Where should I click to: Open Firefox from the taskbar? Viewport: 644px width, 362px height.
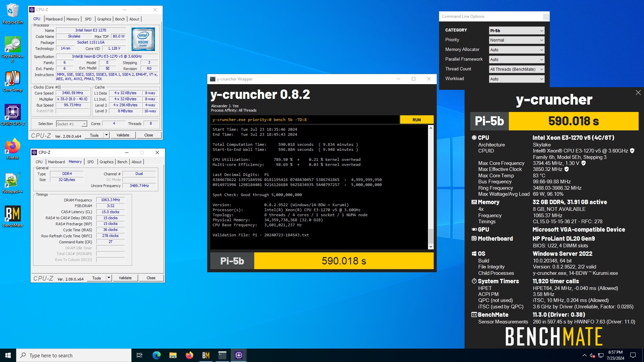[189, 355]
